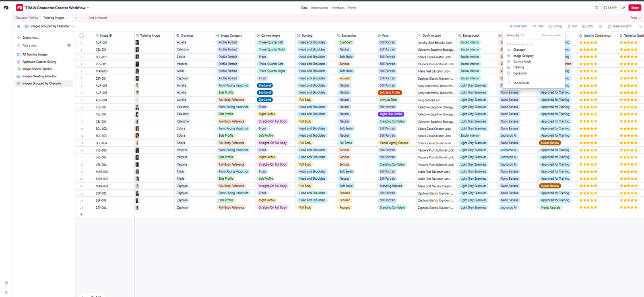Click Needs Upscale status in row 24
This screenshot has width=644, height=297.
coord(550,208)
